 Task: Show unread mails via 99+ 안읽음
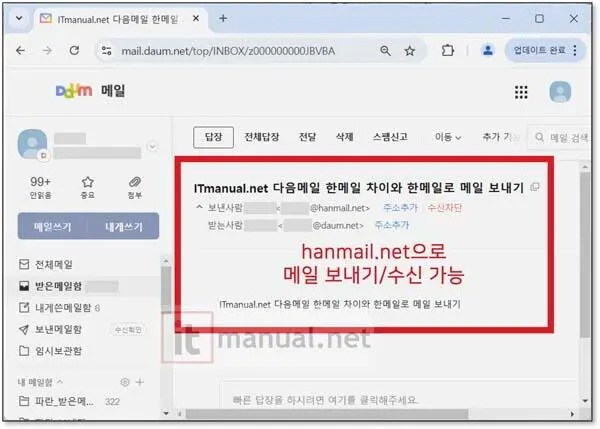pyautogui.click(x=41, y=187)
